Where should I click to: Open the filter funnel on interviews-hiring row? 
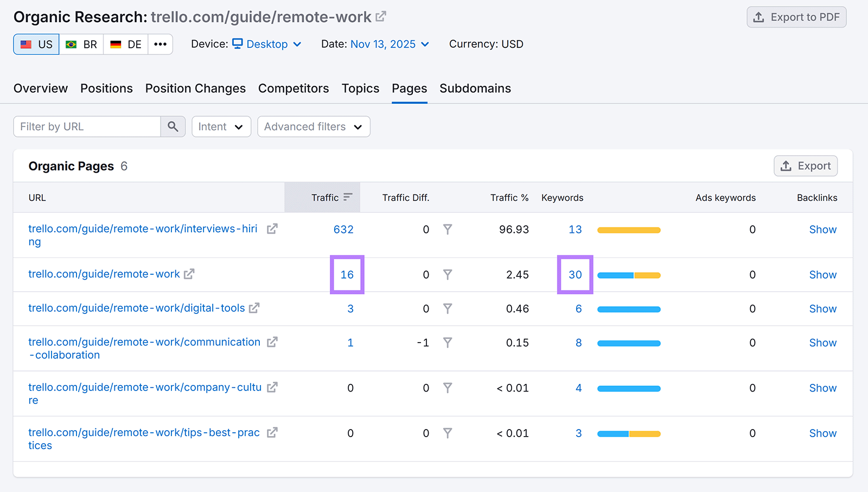click(448, 229)
